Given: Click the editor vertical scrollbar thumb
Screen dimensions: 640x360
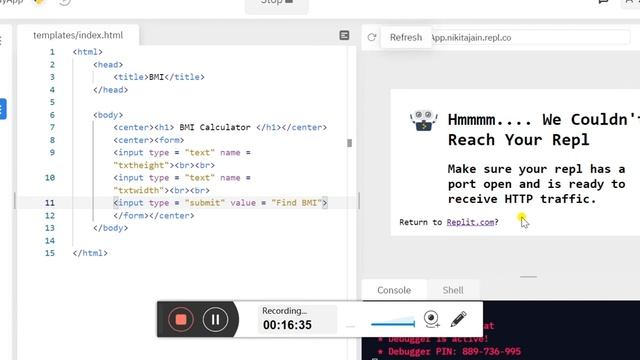Looking at the screenshot, I should coord(349,143).
